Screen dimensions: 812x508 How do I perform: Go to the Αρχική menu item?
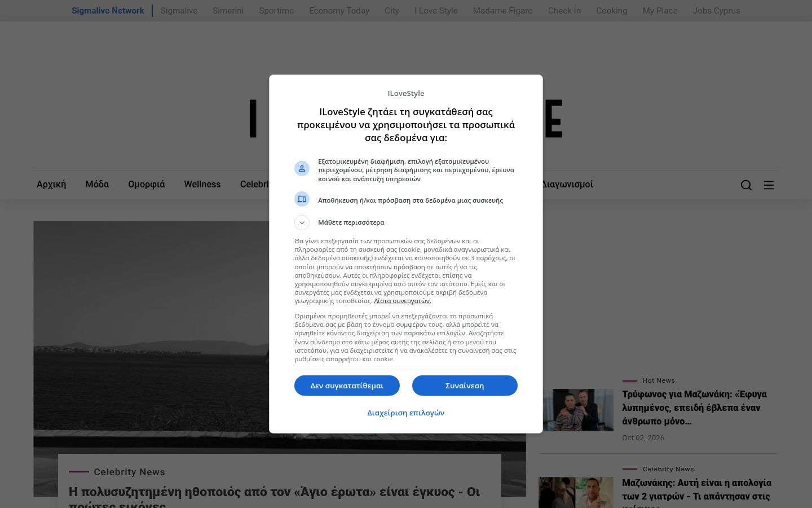[x=51, y=184]
